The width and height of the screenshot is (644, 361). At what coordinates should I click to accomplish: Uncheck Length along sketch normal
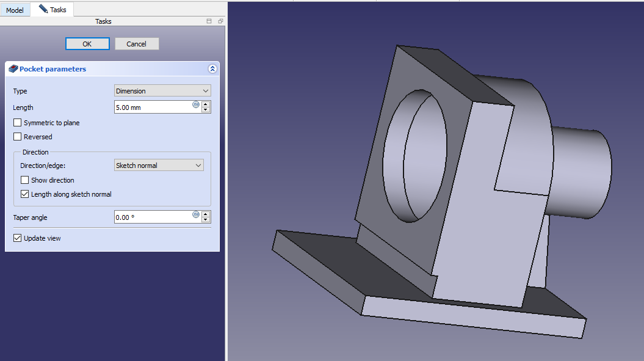point(25,194)
